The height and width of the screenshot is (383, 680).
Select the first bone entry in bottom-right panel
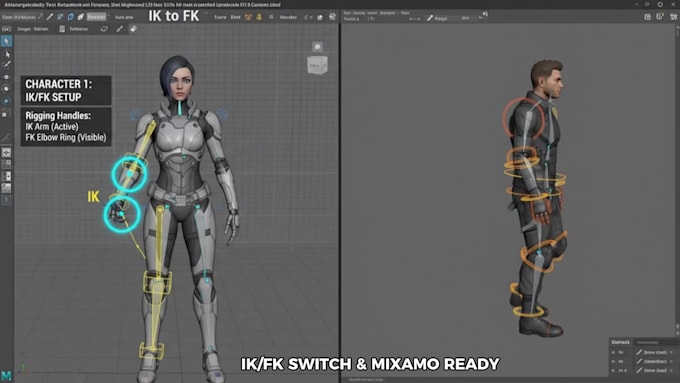[x=655, y=352]
